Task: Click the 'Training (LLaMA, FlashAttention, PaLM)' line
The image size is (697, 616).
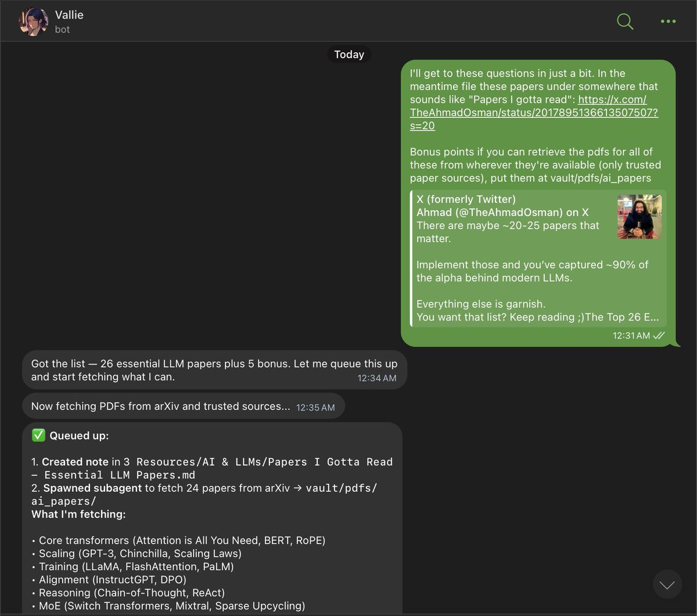Action: click(132, 567)
